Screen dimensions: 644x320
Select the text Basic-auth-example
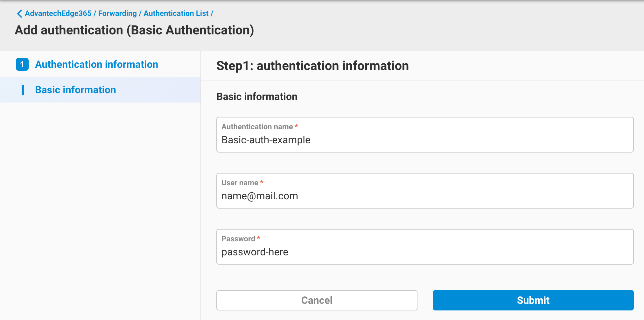point(266,139)
